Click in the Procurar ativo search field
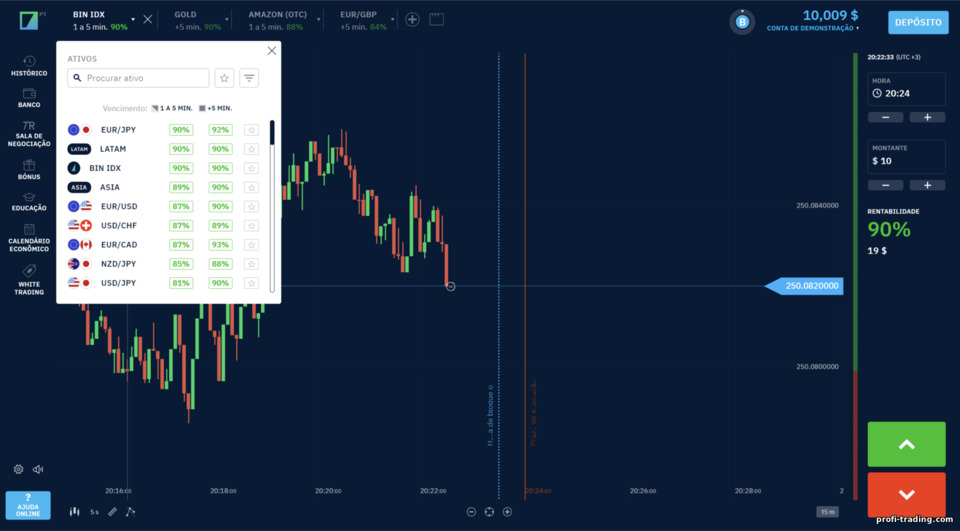 tap(138, 78)
